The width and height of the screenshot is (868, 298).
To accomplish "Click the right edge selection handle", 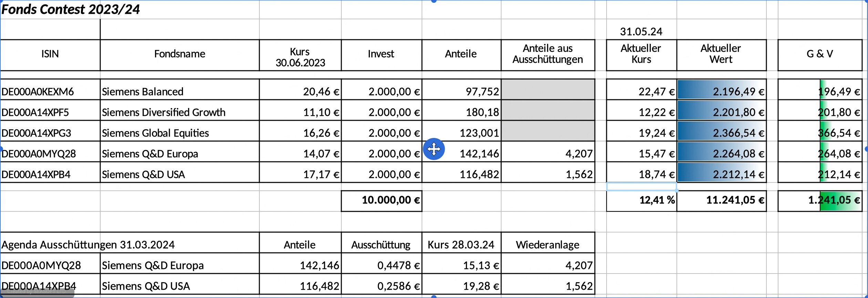I will click(866, 149).
